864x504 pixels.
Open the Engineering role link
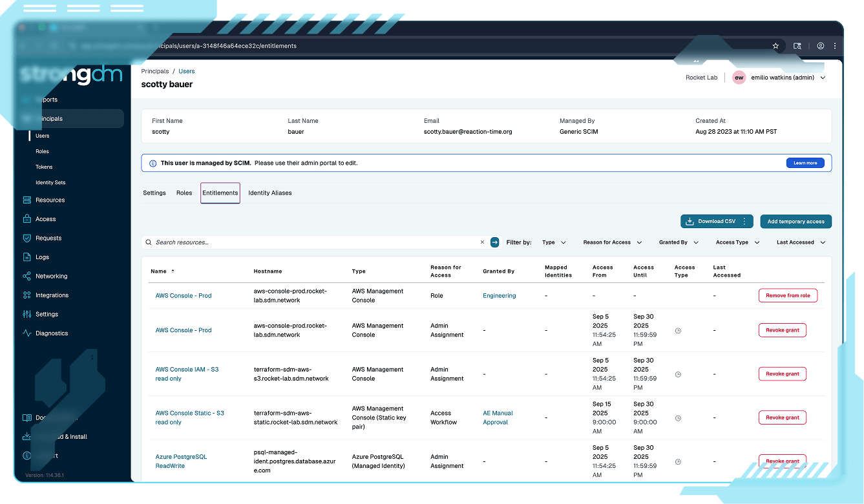click(x=499, y=296)
